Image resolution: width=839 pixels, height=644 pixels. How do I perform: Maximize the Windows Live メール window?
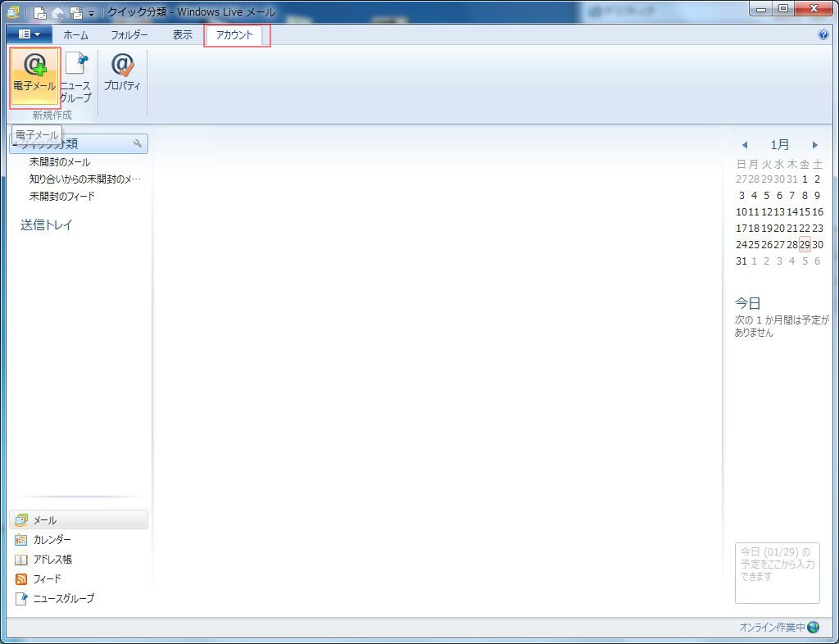782,9
